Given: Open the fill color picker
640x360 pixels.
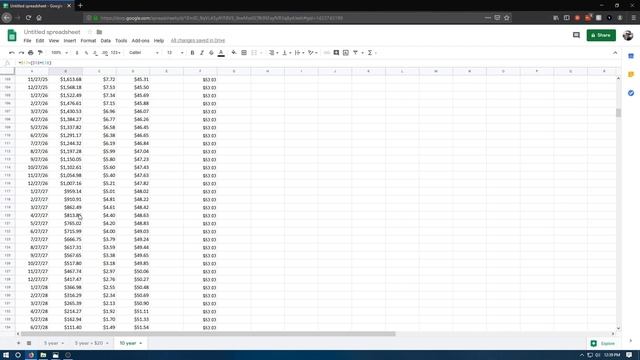Looking at the screenshot, I should tap(233, 53).
